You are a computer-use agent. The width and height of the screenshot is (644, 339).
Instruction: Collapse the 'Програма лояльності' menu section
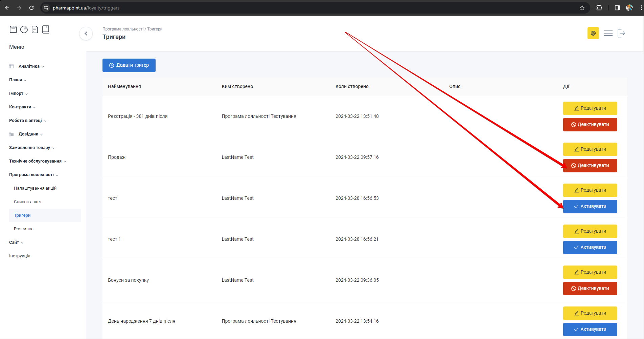[x=31, y=175]
